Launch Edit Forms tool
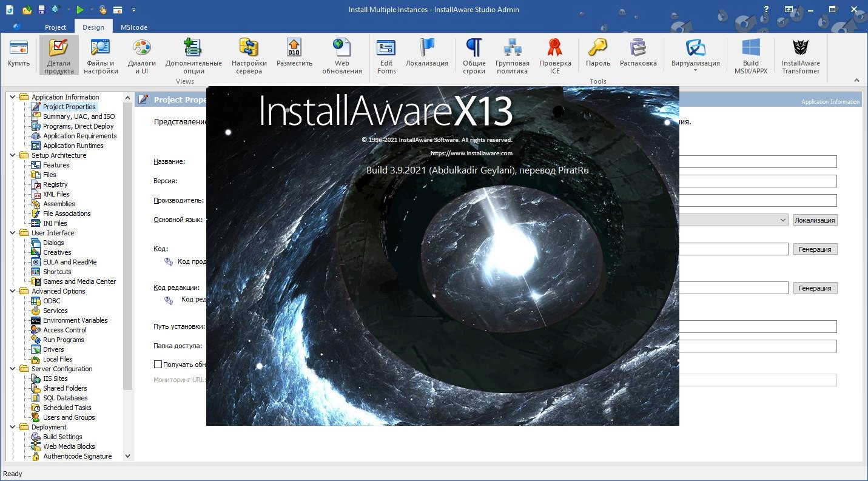 tap(386, 55)
